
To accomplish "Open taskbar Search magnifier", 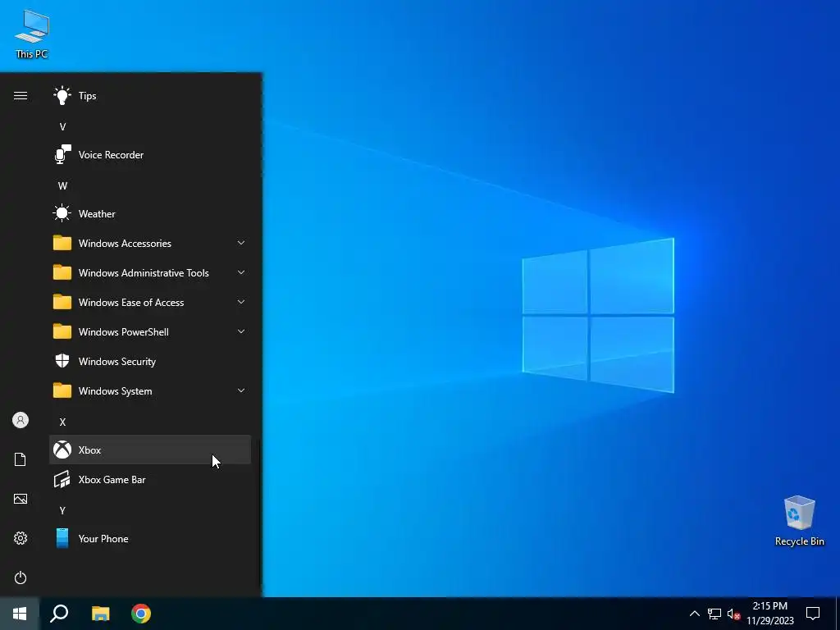I will click(x=59, y=614).
